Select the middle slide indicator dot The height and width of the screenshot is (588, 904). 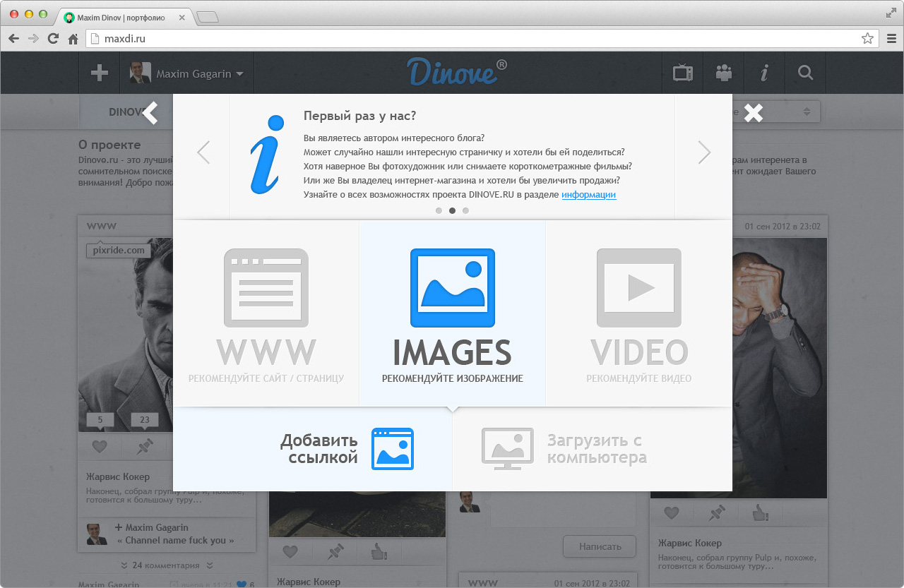tap(452, 210)
